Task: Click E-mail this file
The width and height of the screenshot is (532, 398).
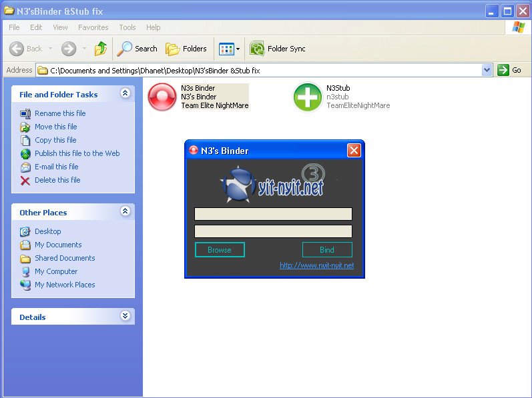Action: (x=56, y=167)
